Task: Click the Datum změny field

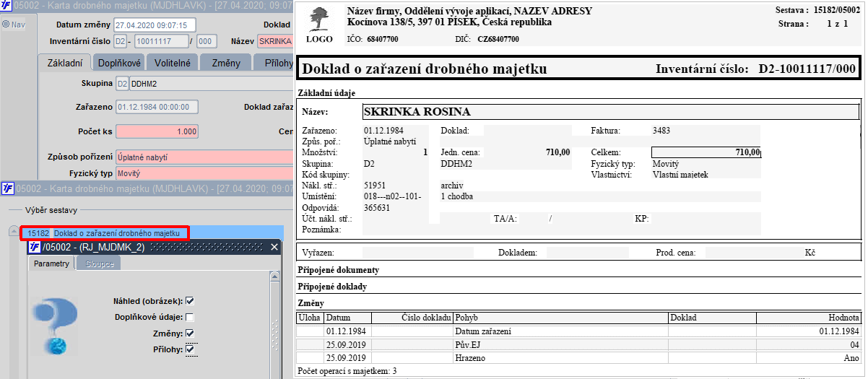Action: 155,25
